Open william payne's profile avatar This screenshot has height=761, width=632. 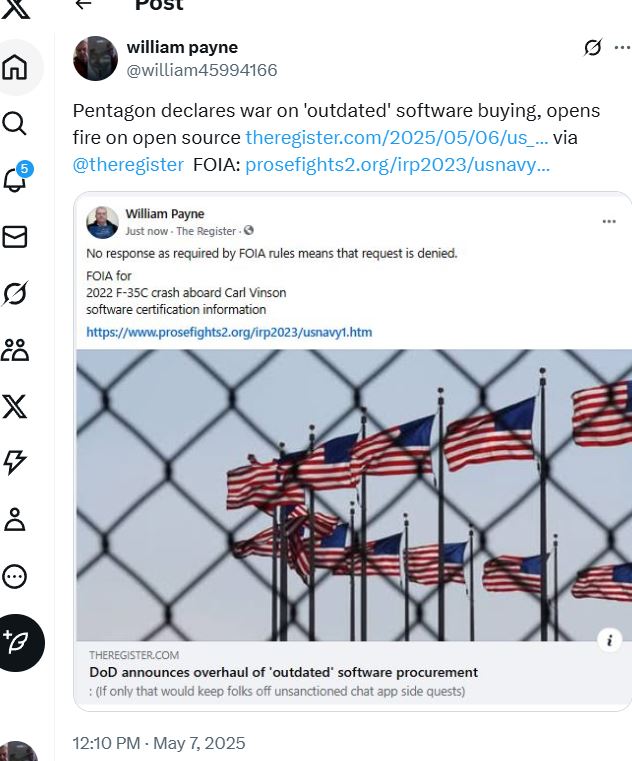(x=95, y=58)
